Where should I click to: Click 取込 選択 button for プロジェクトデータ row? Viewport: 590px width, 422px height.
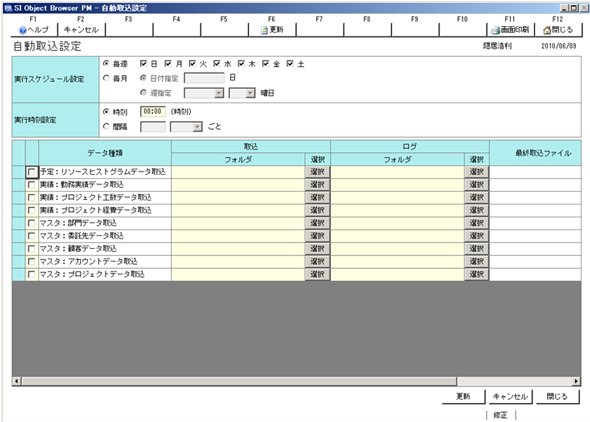point(317,274)
